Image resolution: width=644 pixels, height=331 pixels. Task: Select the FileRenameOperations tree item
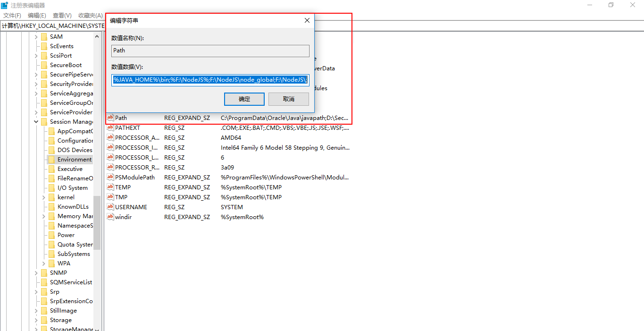(75, 178)
